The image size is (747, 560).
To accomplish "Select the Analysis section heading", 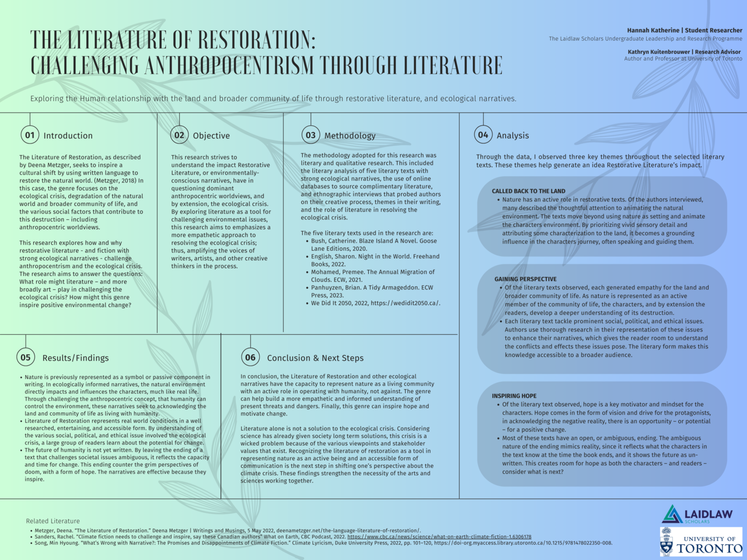I will coord(512,135).
